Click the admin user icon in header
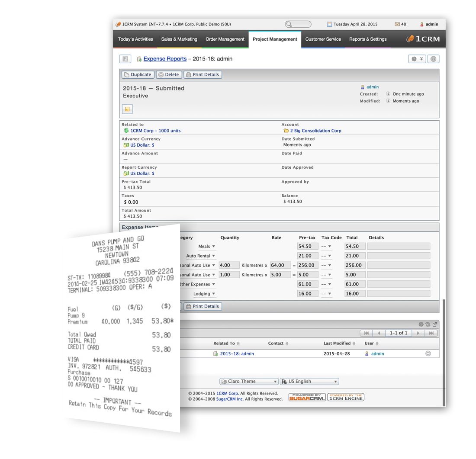476x459 pixels. (421, 24)
